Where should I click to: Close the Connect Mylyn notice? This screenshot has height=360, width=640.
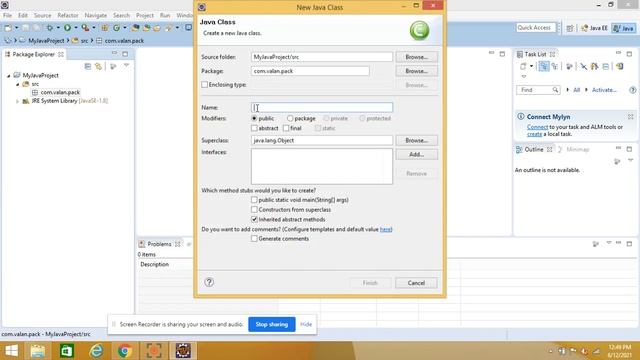(x=630, y=117)
